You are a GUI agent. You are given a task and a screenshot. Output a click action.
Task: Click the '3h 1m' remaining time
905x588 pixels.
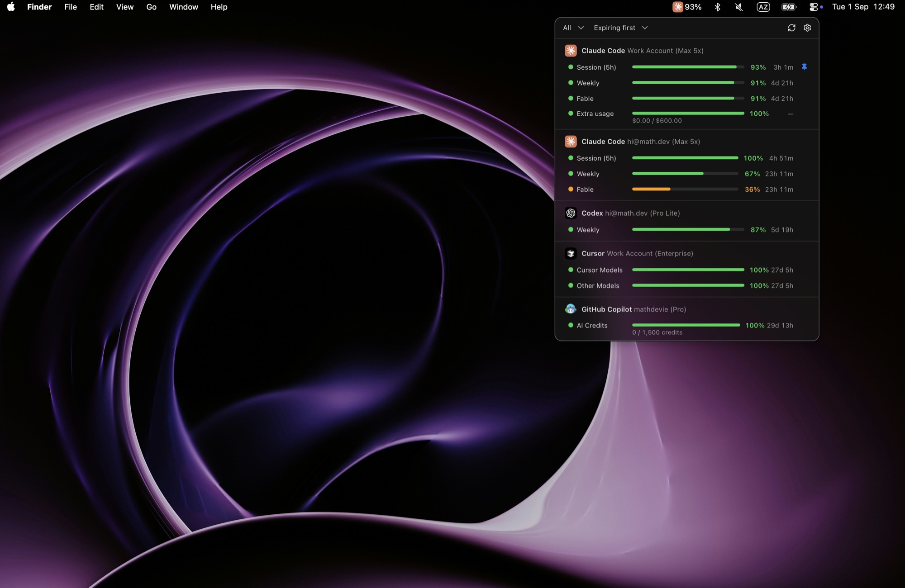(783, 67)
